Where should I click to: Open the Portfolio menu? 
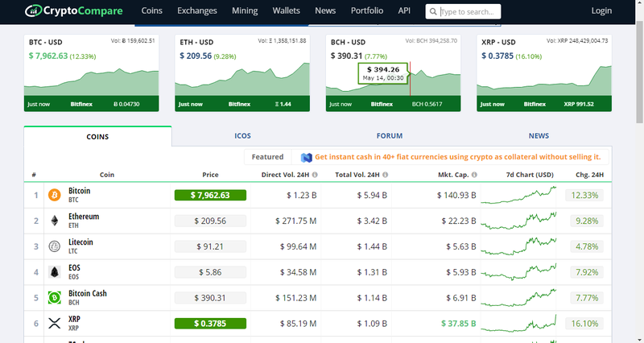[367, 10]
